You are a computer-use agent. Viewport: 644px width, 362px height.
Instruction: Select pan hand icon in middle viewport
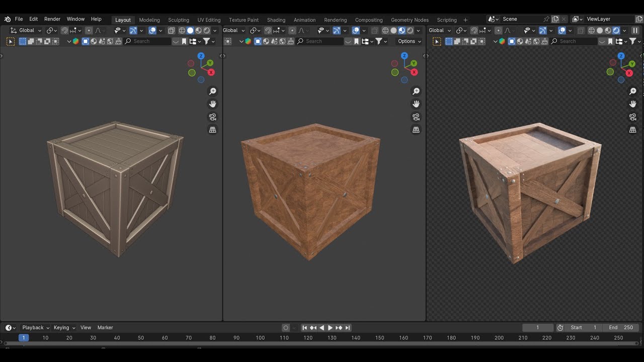pyautogui.click(x=416, y=104)
